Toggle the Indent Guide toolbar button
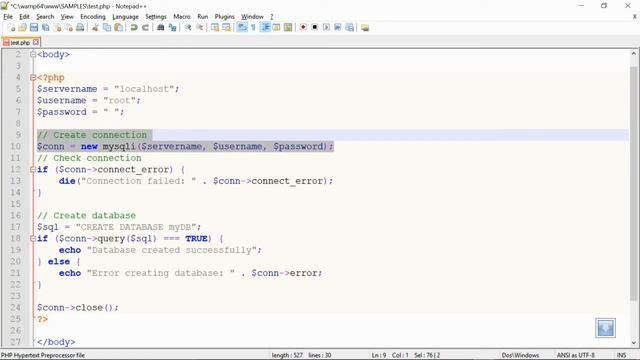Image resolution: width=640 pixels, height=360 pixels. 265,28
